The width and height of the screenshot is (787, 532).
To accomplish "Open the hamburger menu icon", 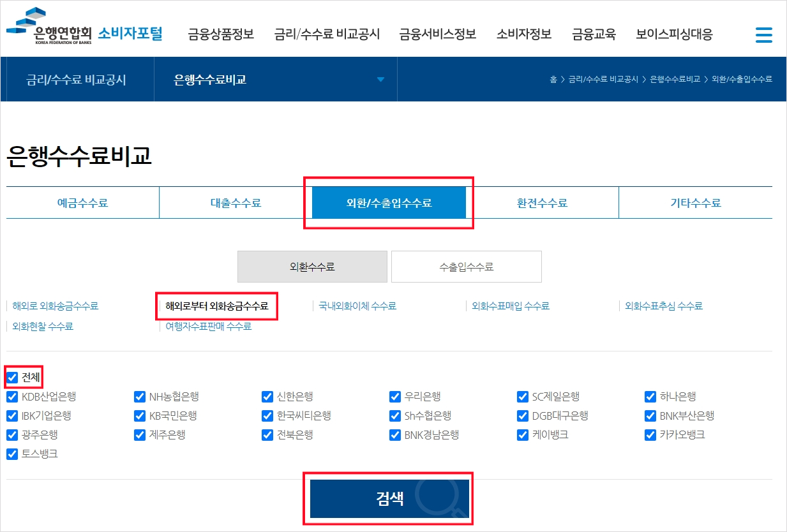I will coord(763,35).
